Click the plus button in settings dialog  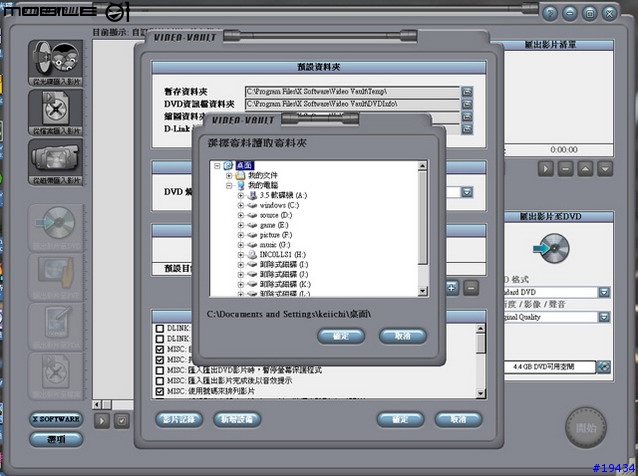(x=452, y=288)
